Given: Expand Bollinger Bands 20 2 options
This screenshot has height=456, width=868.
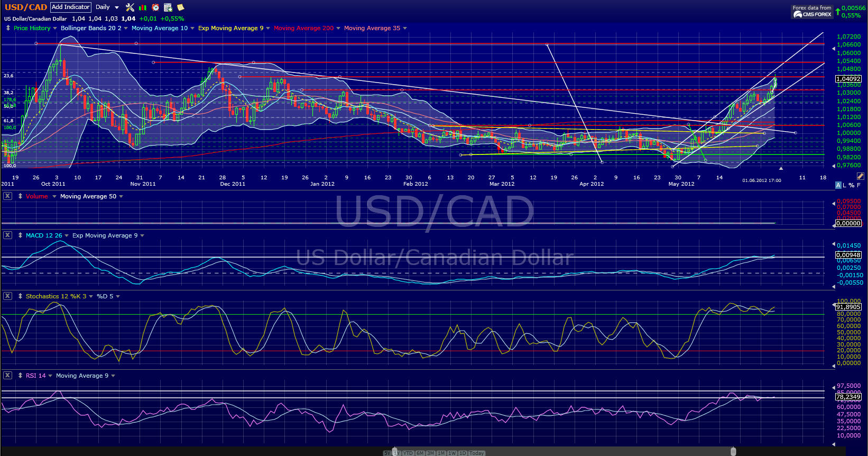Looking at the screenshot, I should tap(126, 28).
